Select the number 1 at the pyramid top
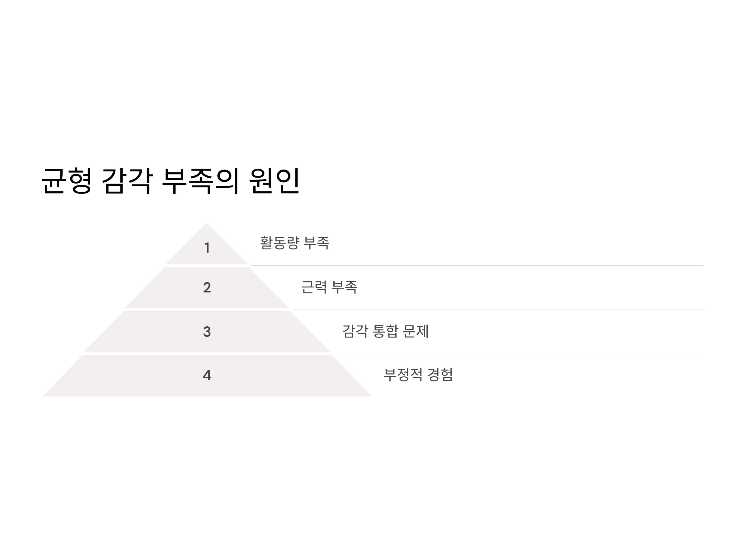 (207, 248)
